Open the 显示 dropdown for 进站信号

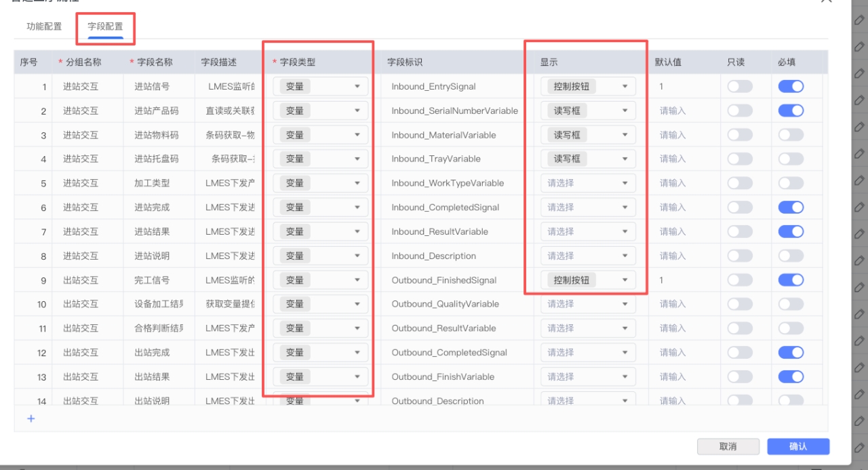[x=588, y=86]
